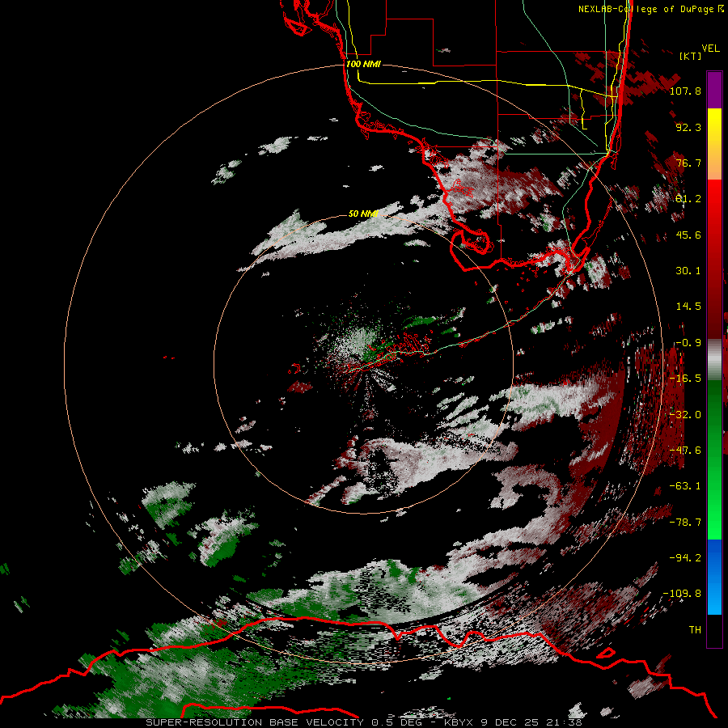The width and height of the screenshot is (728, 728).
Task: Click the Super-Resolution Base Velocity caption
Action: 363,722
